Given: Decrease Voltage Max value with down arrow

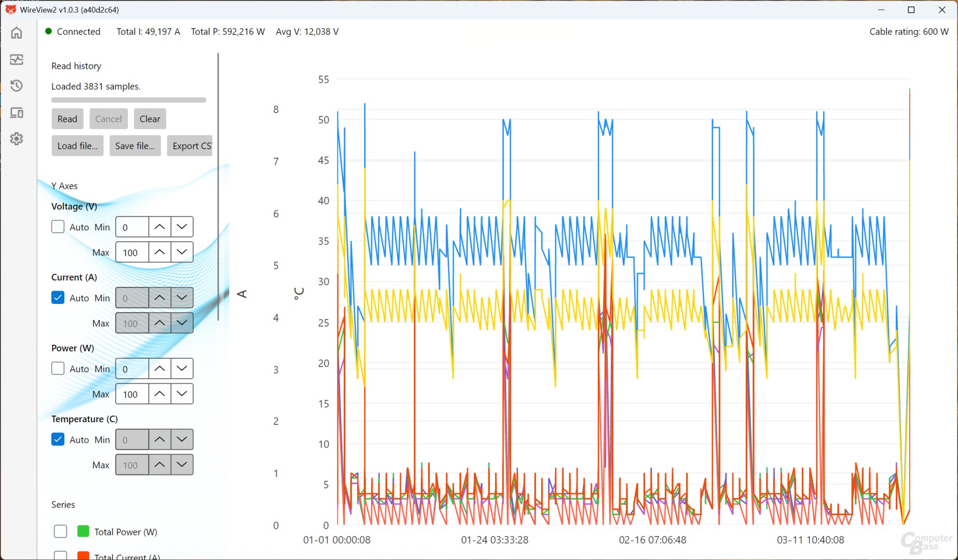Looking at the screenshot, I should tap(182, 252).
